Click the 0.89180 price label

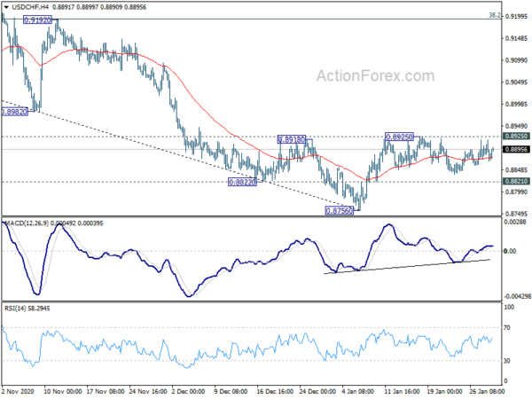click(x=292, y=139)
